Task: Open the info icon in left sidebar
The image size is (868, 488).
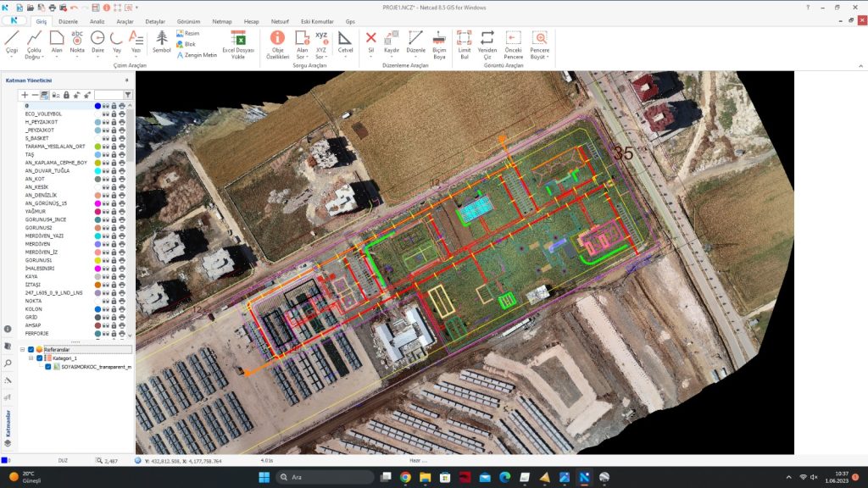Action: pos(8,329)
